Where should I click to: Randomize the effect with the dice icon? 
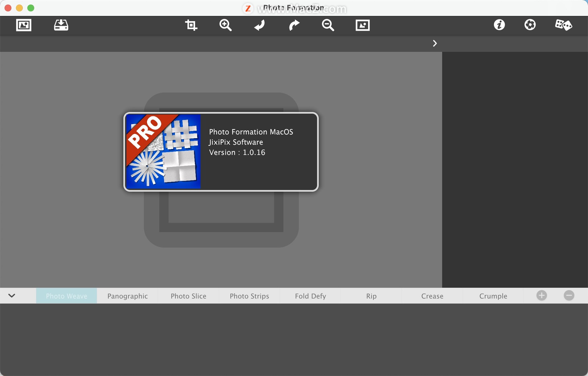(x=563, y=25)
